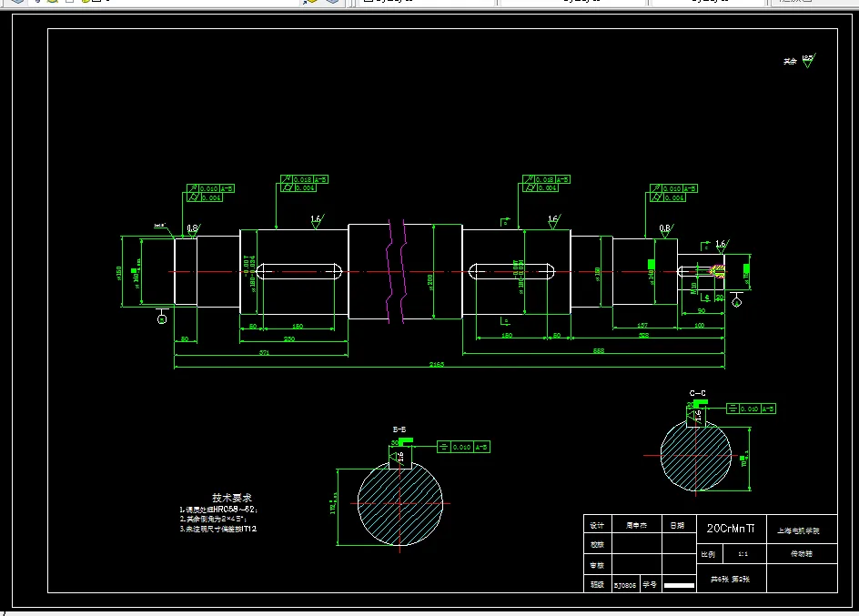Select technical note 2 about 2×45° chamfer
Image resolution: width=859 pixels, height=616 pixels.
(213, 519)
